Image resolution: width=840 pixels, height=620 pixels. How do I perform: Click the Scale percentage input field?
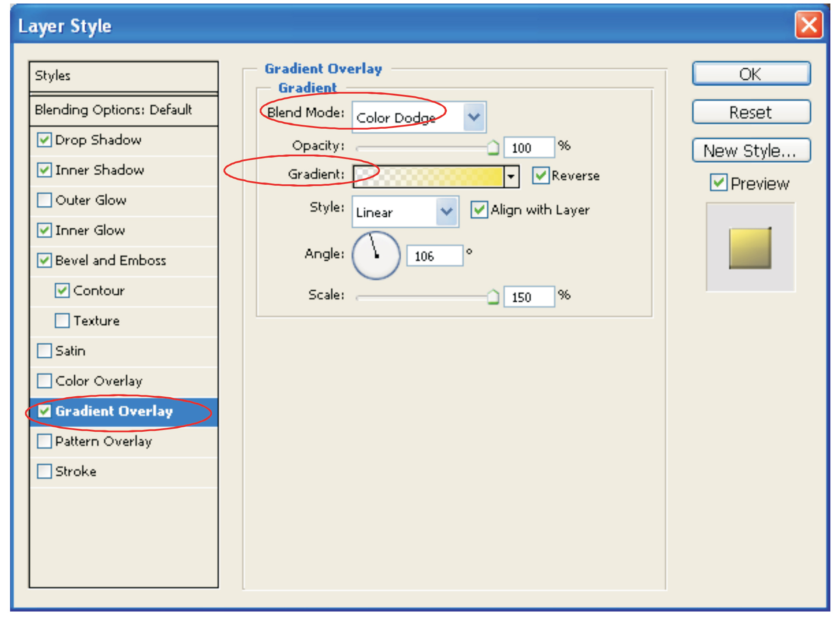(x=528, y=297)
